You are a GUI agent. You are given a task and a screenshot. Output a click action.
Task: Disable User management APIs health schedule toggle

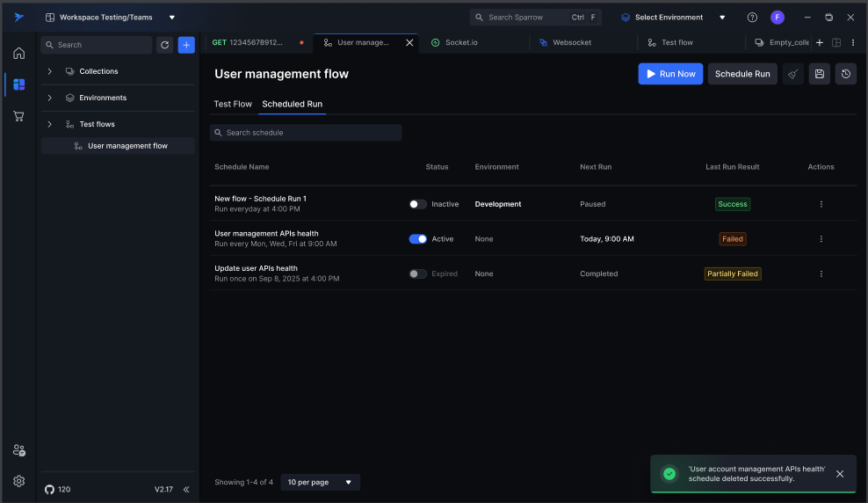click(x=418, y=239)
